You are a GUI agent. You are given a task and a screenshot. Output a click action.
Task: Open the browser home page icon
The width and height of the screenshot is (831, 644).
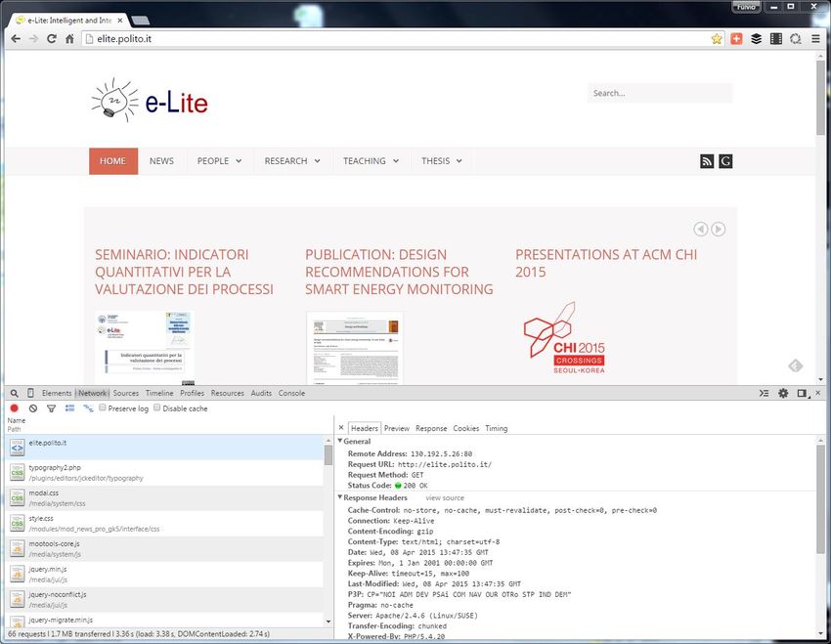point(69,39)
